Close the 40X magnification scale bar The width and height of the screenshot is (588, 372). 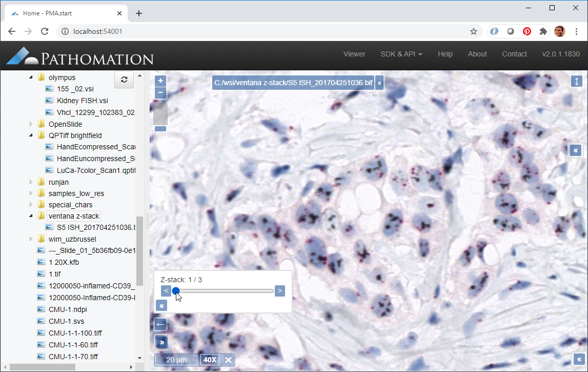pyautogui.click(x=229, y=360)
